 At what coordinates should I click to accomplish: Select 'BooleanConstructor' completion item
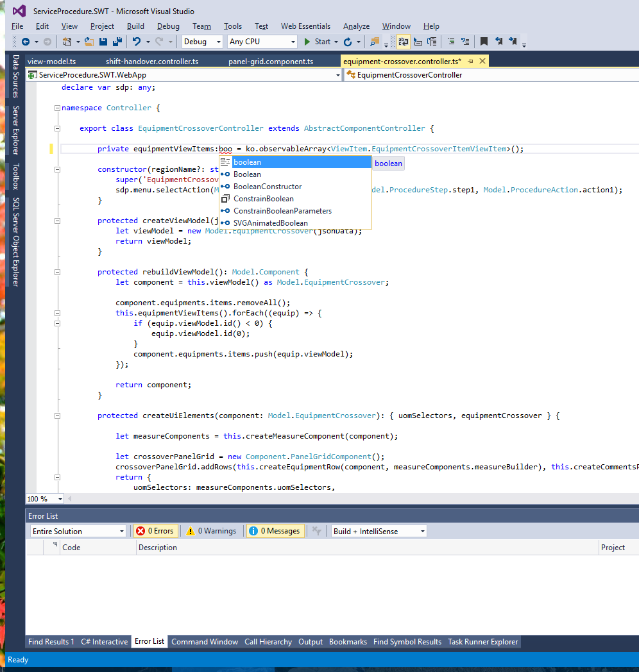[x=295, y=187]
